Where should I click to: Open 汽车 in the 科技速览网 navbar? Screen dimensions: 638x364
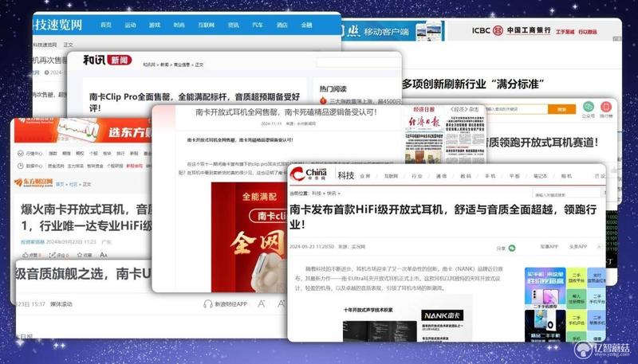[x=258, y=25]
